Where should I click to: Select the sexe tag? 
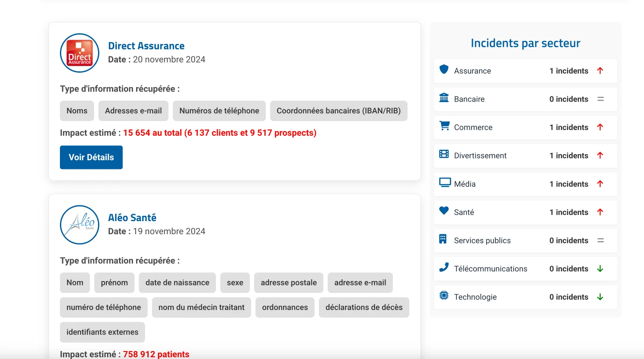[x=235, y=283]
